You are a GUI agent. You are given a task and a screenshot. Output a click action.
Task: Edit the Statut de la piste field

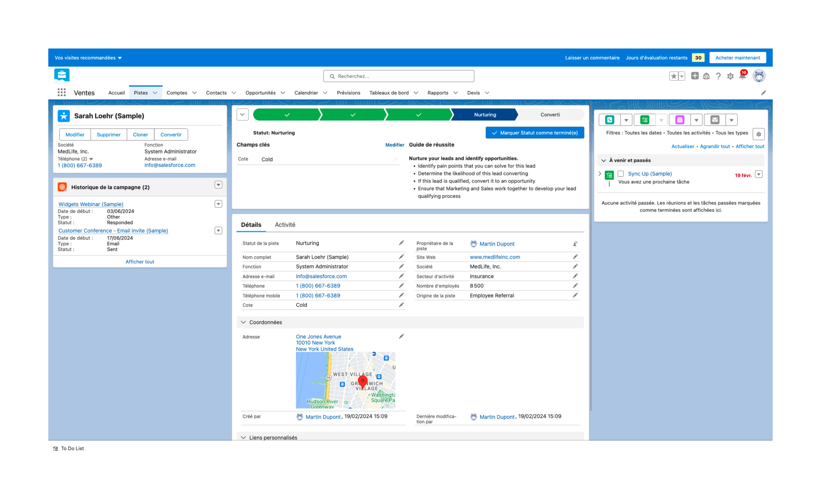pyautogui.click(x=401, y=243)
